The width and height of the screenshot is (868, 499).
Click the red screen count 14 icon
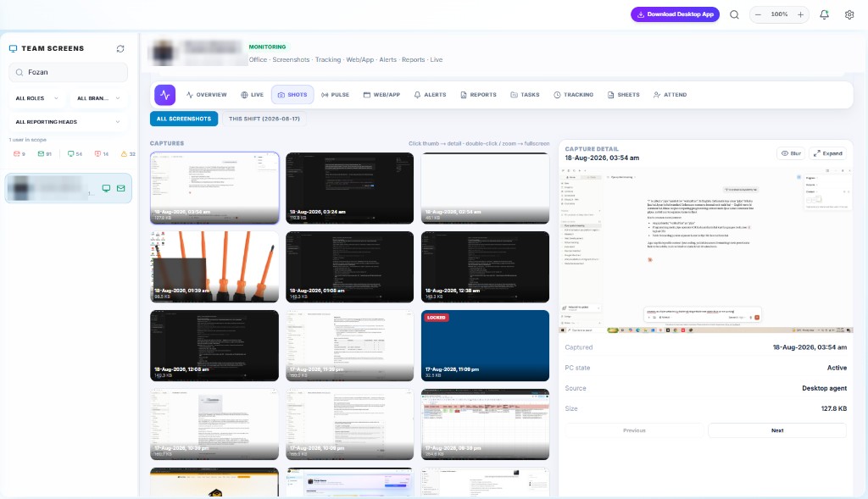[x=98, y=154]
